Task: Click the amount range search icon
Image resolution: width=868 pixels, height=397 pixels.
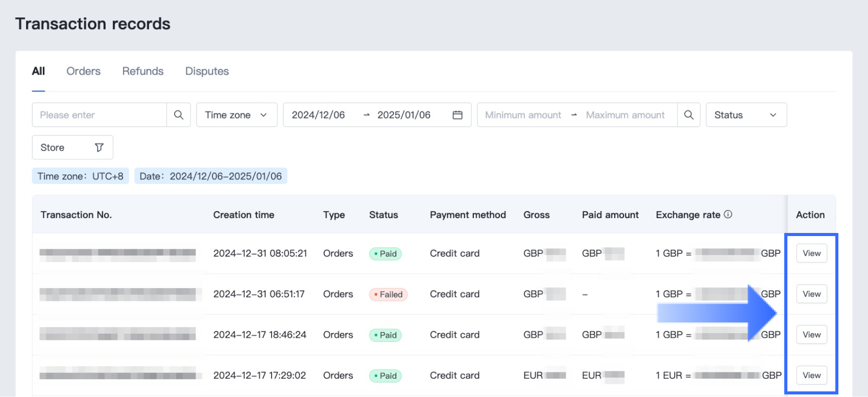Action: [688, 115]
